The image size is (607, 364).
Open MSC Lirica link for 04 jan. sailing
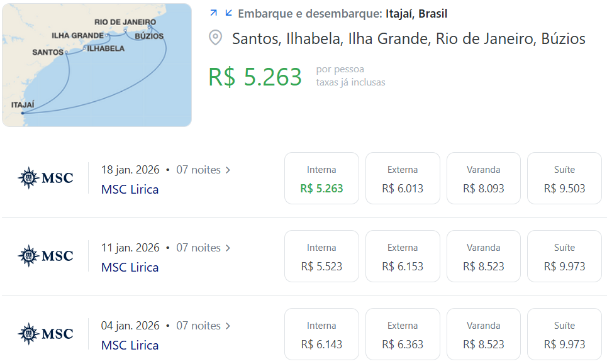point(130,345)
